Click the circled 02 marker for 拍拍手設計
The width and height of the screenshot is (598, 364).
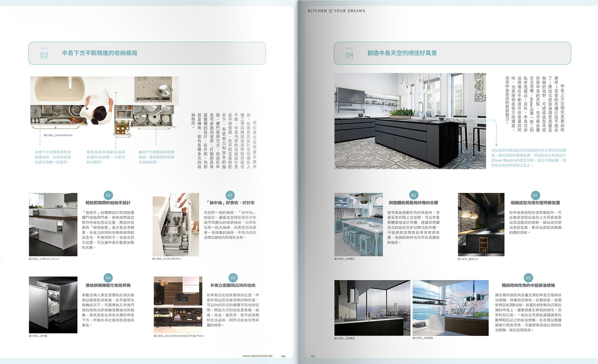107,195
